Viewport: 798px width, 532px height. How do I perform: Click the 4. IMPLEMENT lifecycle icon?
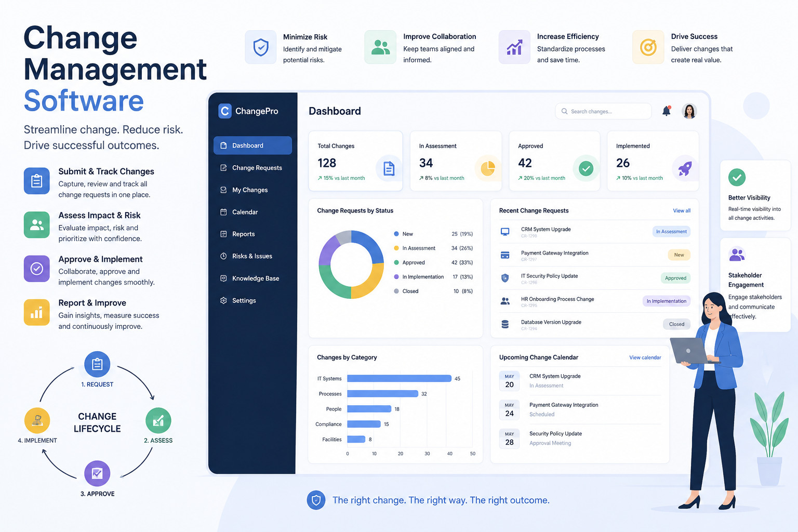point(37,421)
